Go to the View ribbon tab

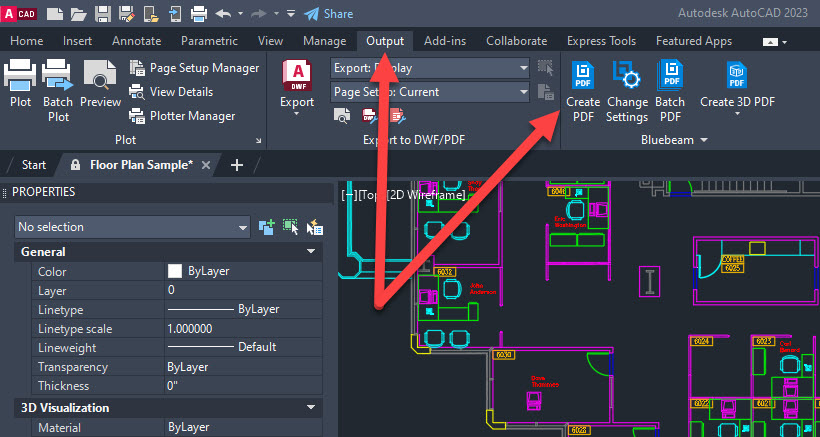click(x=270, y=41)
